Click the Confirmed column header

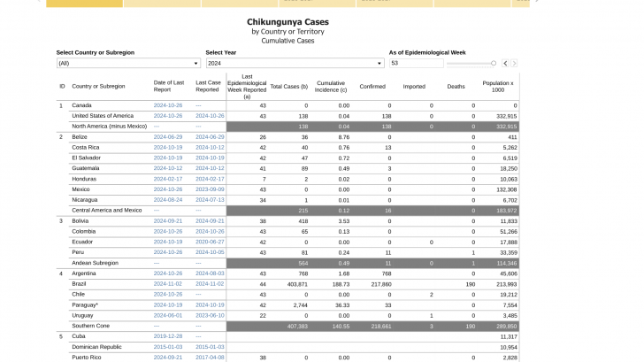pos(372,87)
